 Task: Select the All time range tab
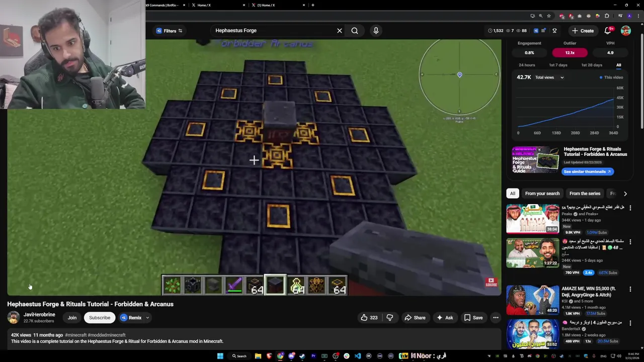tap(618, 65)
